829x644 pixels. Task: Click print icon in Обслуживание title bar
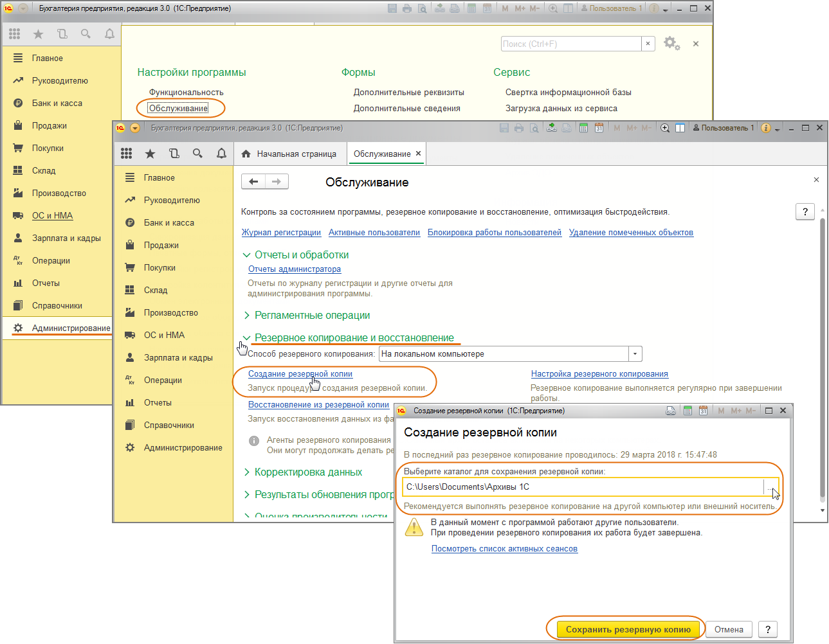point(519,128)
